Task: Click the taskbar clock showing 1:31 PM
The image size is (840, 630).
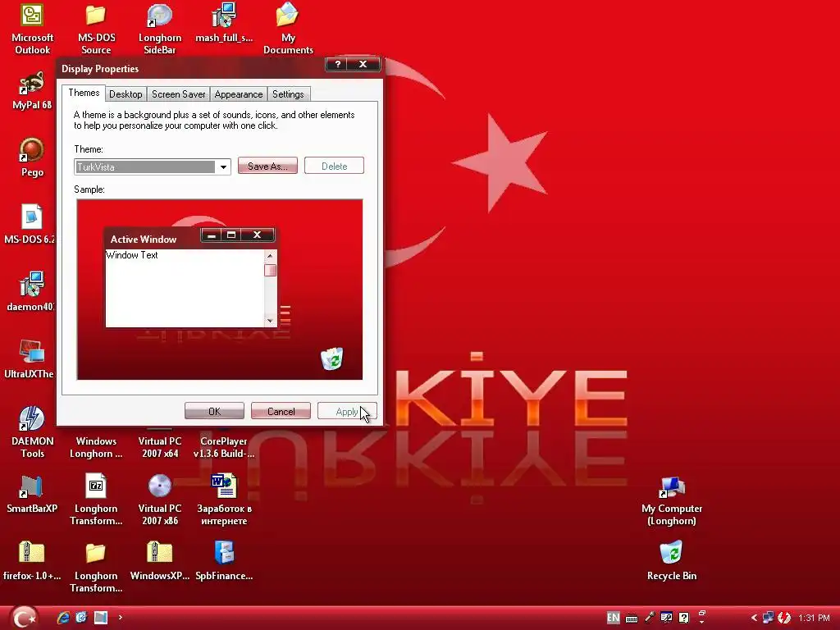Action: tap(814, 618)
